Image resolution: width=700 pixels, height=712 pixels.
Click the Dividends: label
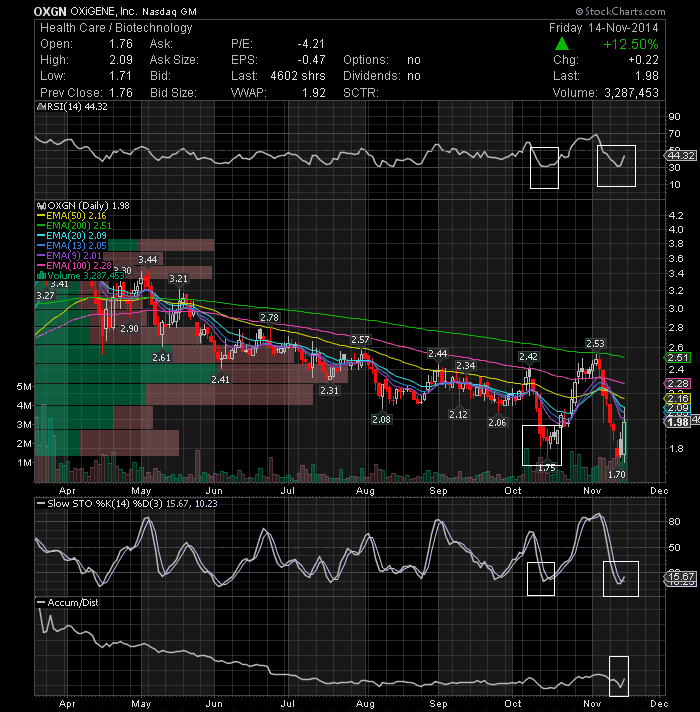372,76
